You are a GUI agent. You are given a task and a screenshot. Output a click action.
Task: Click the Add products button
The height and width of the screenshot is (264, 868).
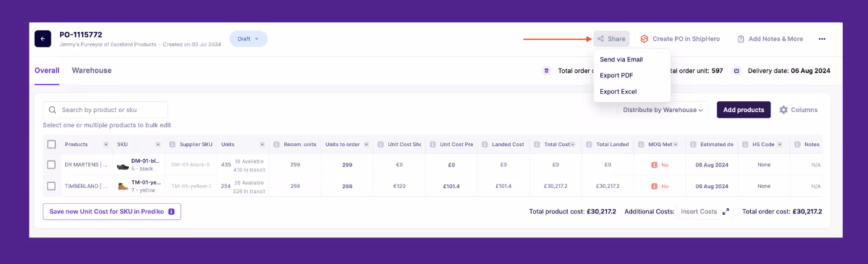pos(744,110)
